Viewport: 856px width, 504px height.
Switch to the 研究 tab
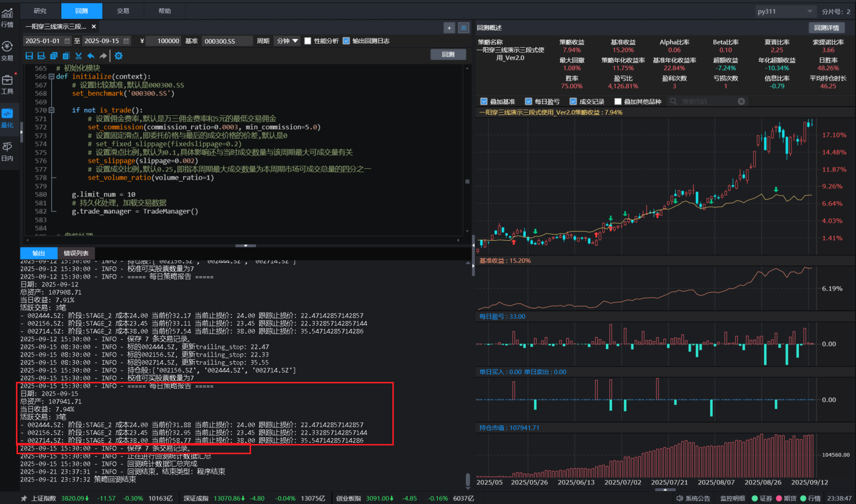point(40,11)
